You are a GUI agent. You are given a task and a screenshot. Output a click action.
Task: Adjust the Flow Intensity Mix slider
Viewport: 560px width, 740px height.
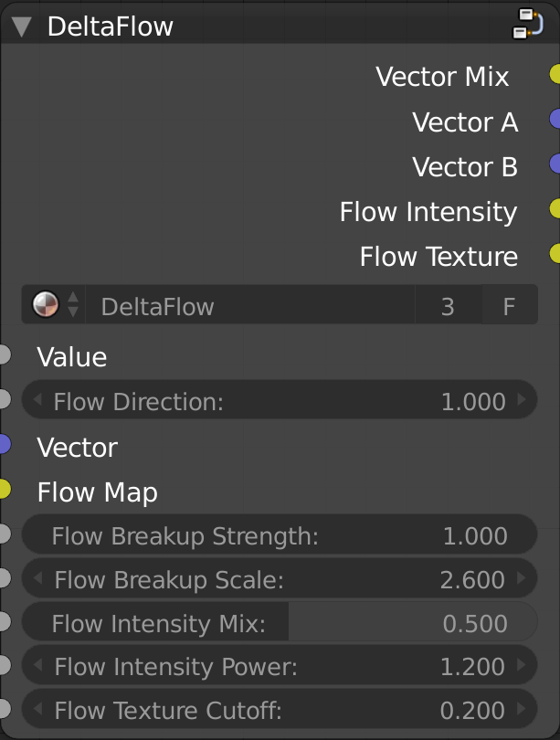pos(280,622)
